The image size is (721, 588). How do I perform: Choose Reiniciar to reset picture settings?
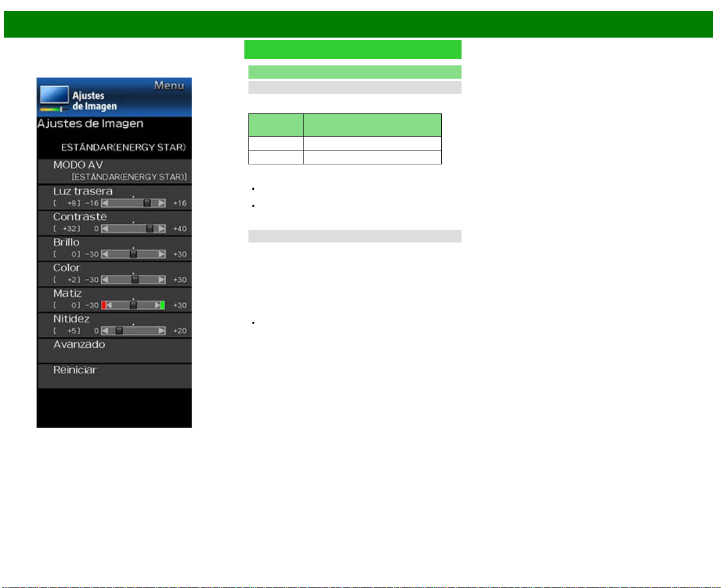coord(115,376)
